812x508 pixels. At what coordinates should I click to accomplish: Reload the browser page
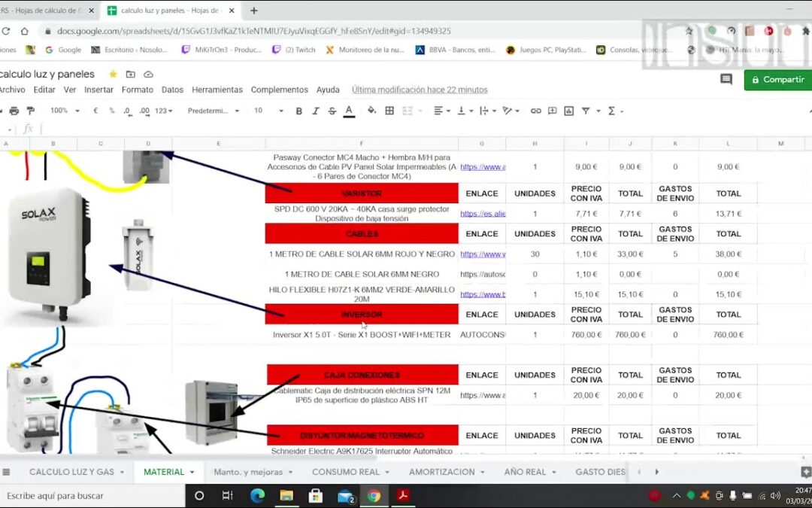pyautogui.click(x=6, y=31)
